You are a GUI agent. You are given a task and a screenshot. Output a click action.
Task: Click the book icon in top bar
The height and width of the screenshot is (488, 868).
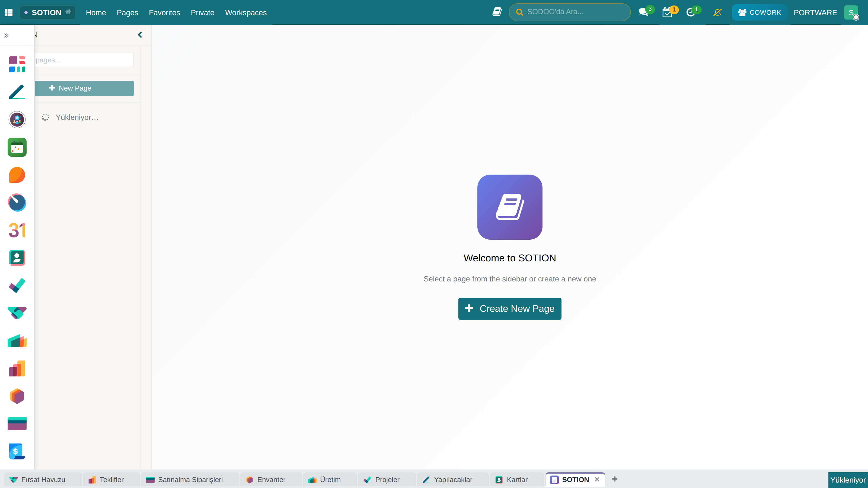tap(497, 12)
